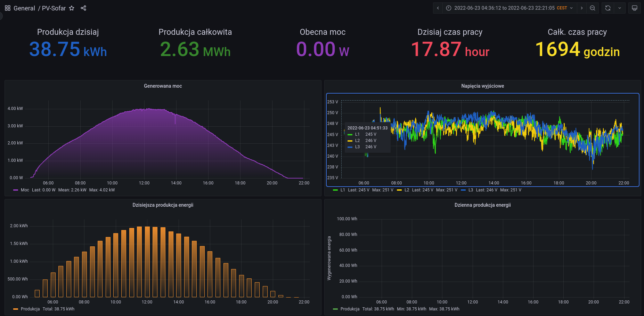Open refresh interval dropdown
This screenshot has width=644, height=316.
tap(620, 8)
